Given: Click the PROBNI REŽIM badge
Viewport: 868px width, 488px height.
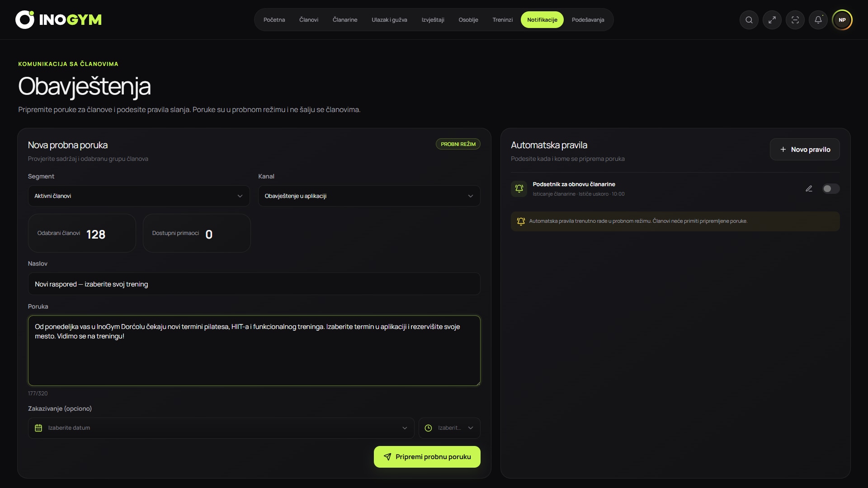Looking at the screenshot, I should click(x=458, y=144).
